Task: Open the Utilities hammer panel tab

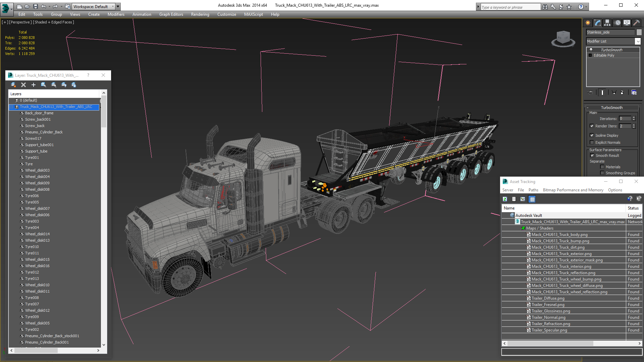Action: pos(636,23)
